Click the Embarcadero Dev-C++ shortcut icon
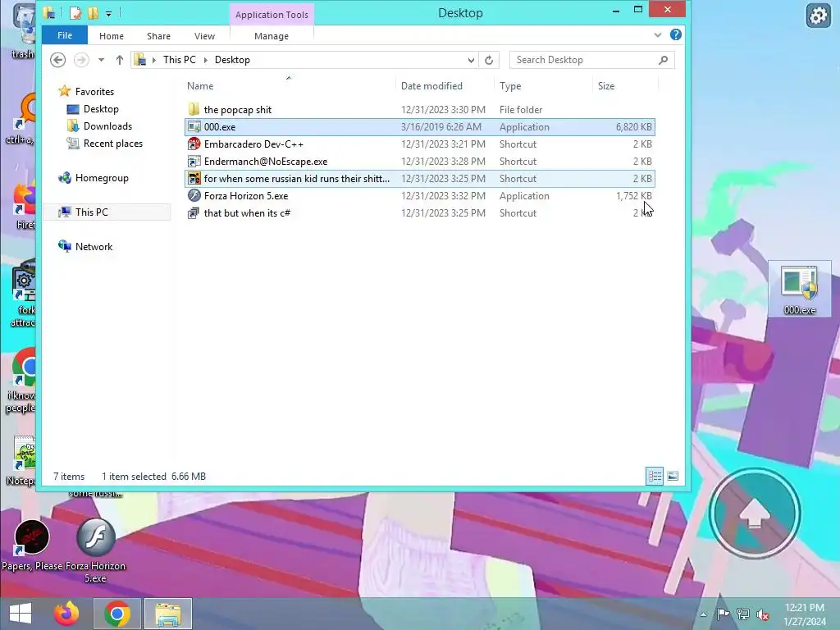The image size is (840, 630). [x=194, y=144]
